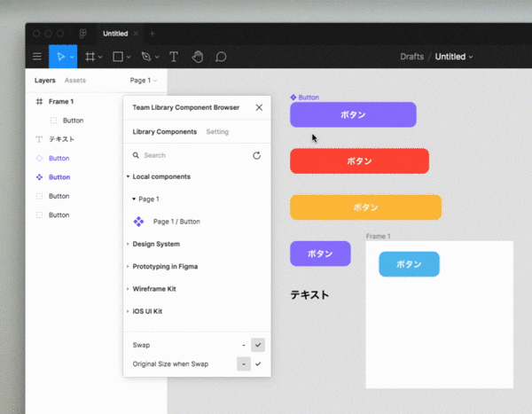
Task: Switch to the Assets tab
Action: (x=75, y=81)
